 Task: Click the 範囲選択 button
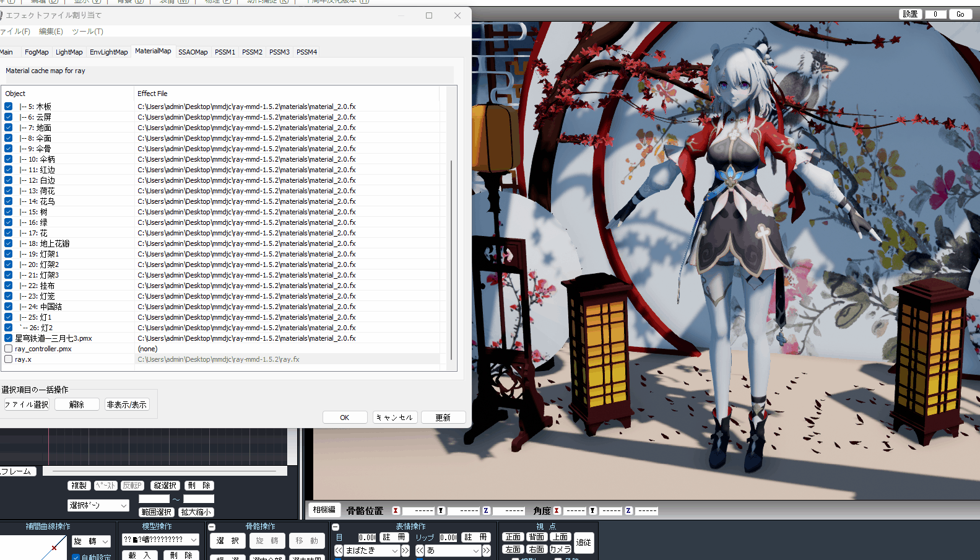pyautogui.click(x=156, y=512)
